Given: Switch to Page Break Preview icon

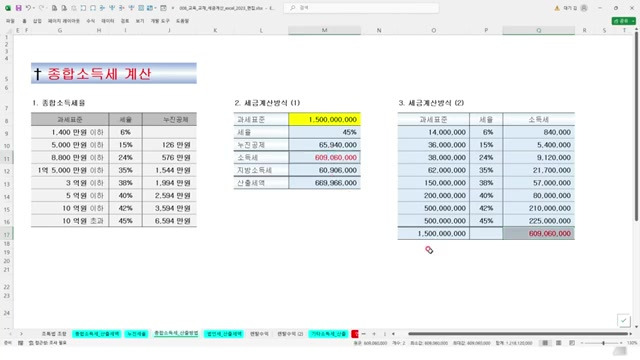Looking at the screenshot, I should point(572,343).
